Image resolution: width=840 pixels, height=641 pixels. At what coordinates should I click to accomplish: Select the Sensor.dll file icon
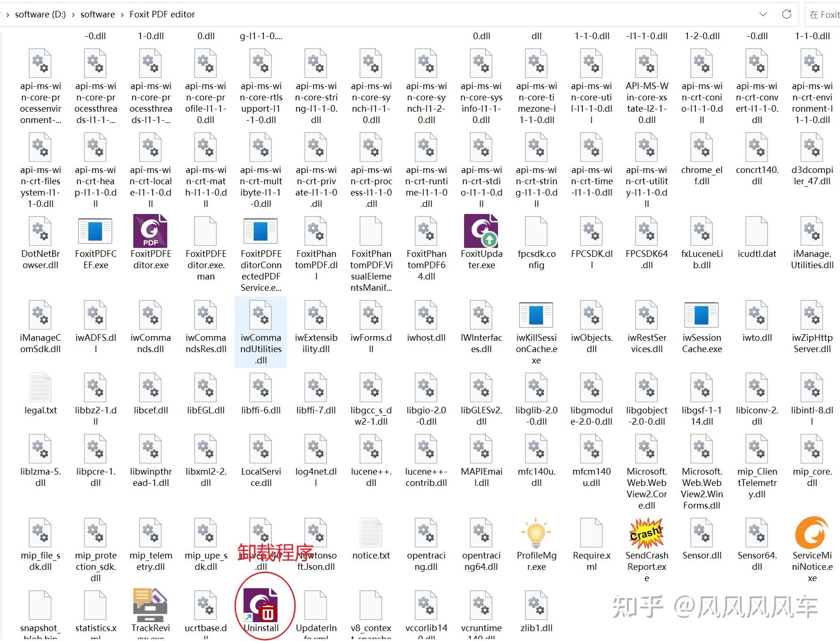point(702,533)
